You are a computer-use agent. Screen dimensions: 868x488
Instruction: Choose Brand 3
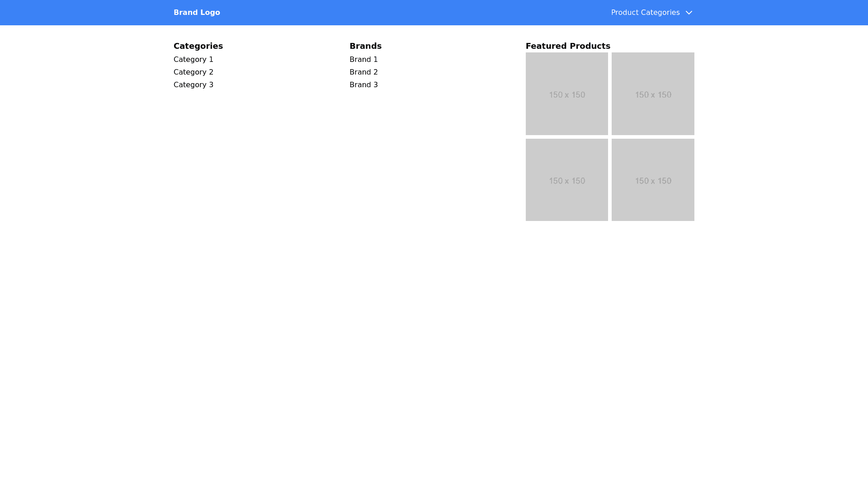click(363, 85)
